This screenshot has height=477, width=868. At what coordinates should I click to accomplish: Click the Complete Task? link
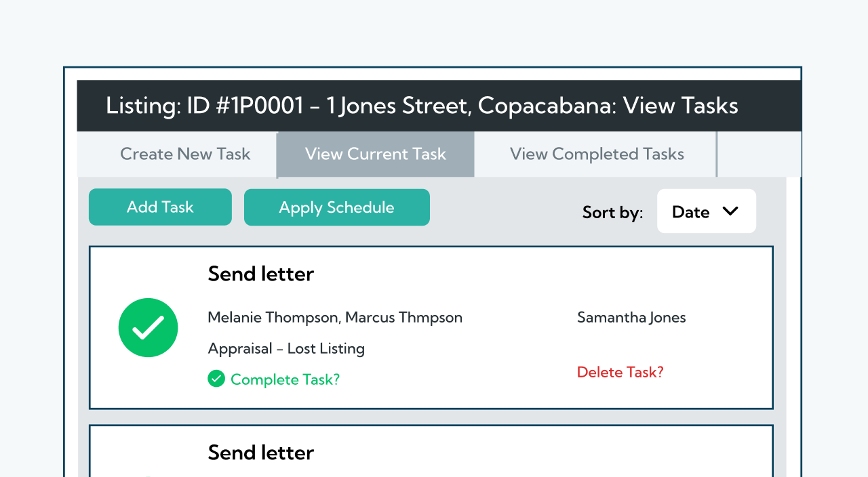[285, 379]
